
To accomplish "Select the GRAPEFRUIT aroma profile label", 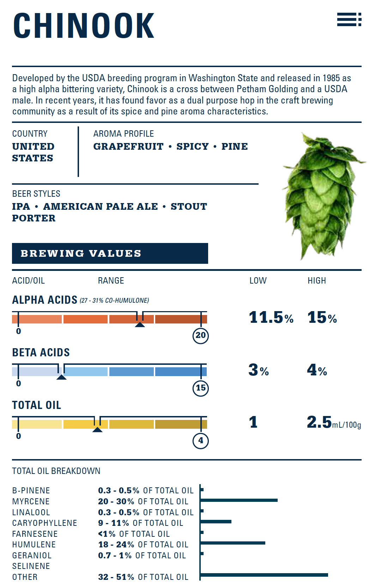I will coord(128,147).
